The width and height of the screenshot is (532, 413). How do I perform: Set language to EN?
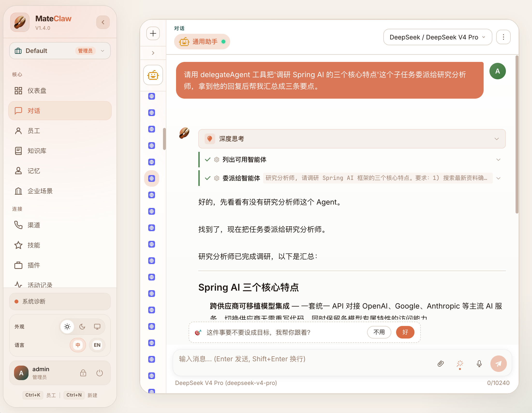pos(97,345)
